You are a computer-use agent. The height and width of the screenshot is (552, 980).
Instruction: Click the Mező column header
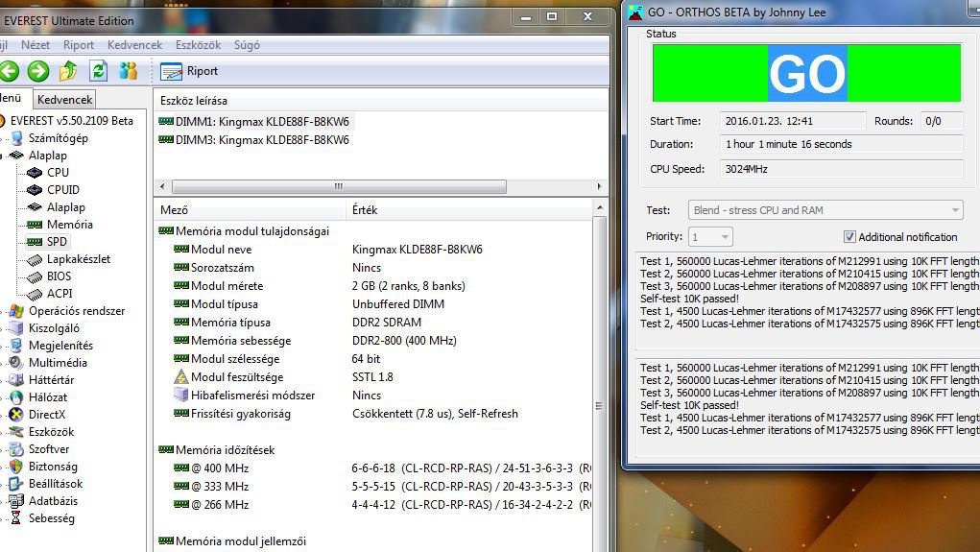tap(250, 210)
